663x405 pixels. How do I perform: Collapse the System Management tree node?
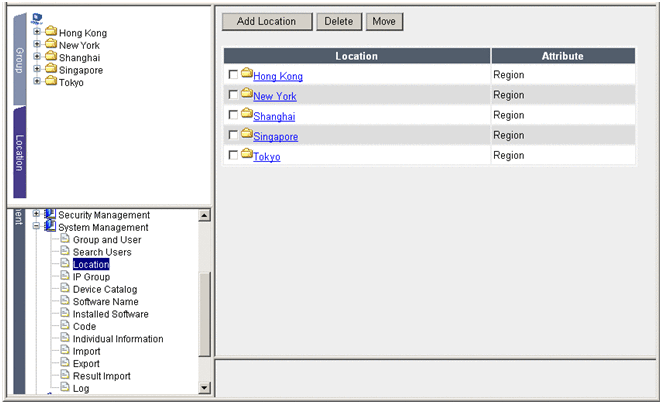(x=37, y=227)
